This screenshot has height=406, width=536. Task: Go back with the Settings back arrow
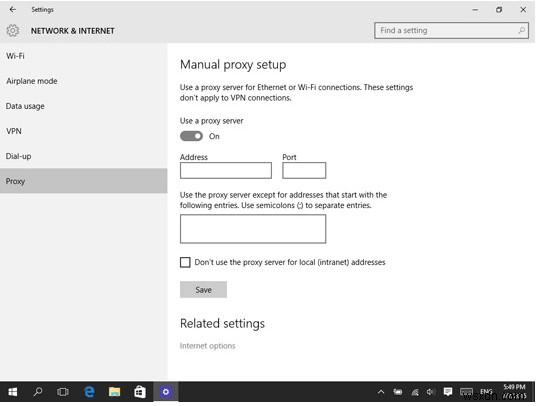click(x=13, y=10)
